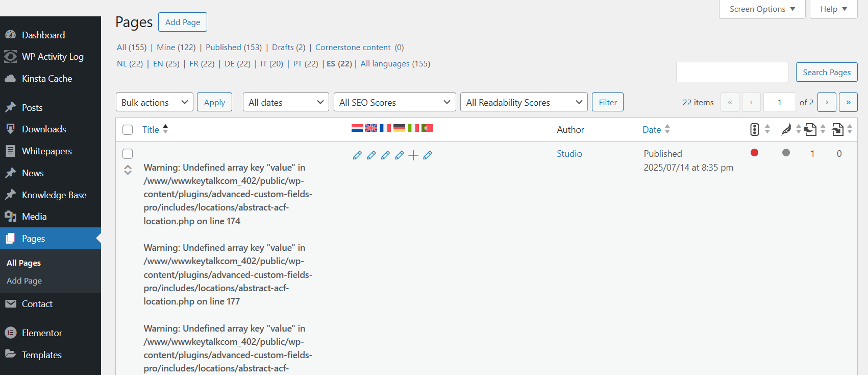Tick the select-all pages checkbox
The height and width of the screenshot is (375, 868).
(x=128, y=130)
